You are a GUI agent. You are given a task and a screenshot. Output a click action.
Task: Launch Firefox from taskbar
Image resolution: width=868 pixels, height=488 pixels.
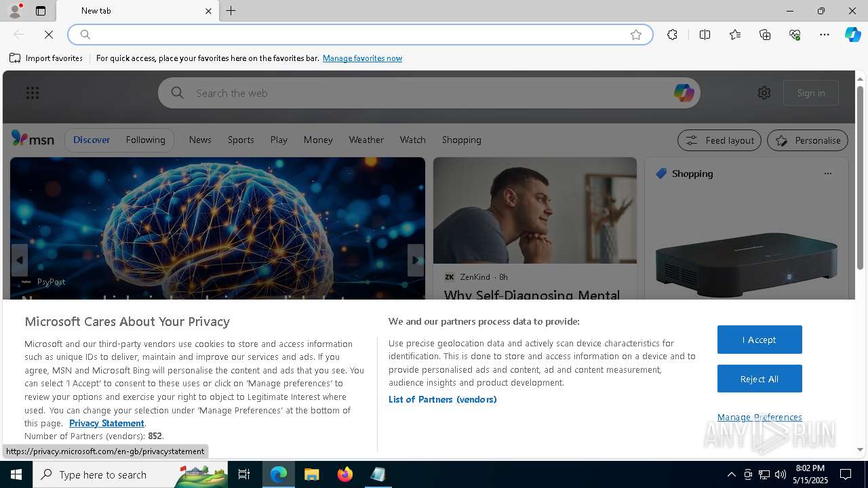(x=344, y=474)
